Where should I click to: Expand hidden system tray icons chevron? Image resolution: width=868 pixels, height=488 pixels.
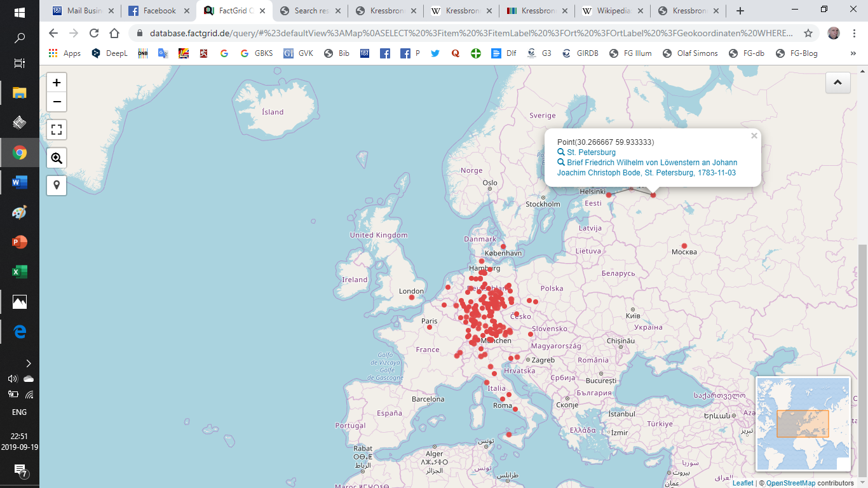tap(28, 363)
